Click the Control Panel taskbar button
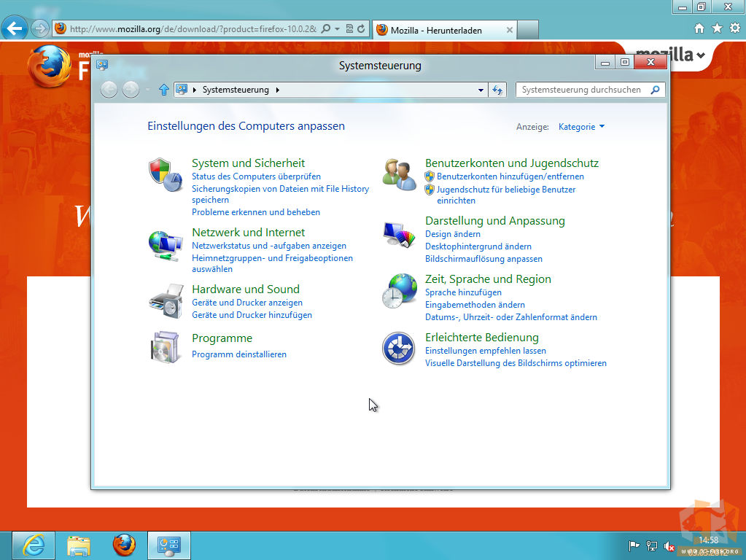Viewport: 746px width, 560px height. pos(169,545)
